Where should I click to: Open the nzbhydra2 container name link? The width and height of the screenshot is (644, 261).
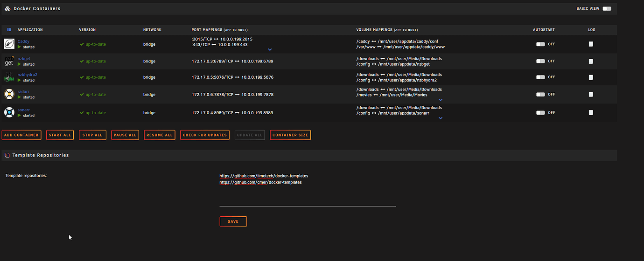(x=28, y=75)
